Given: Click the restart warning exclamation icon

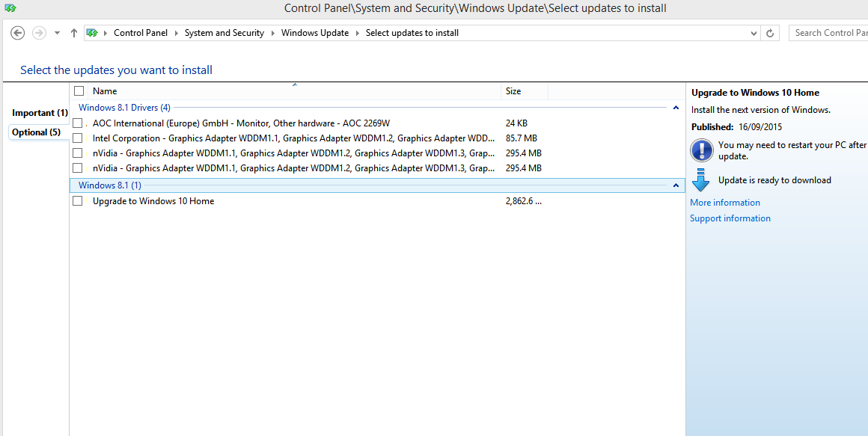Looking at the screenshot, I should point(701,150).
